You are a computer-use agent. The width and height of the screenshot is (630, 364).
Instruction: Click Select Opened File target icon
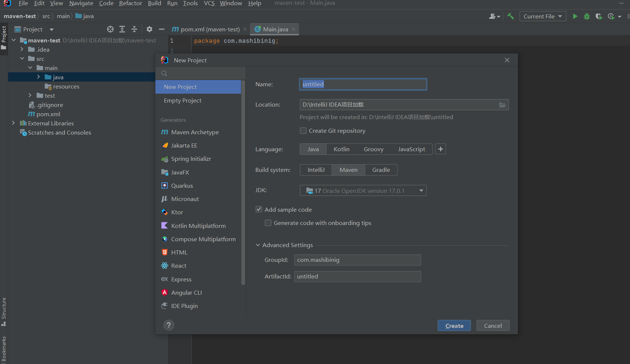click(x=110, y=29)
